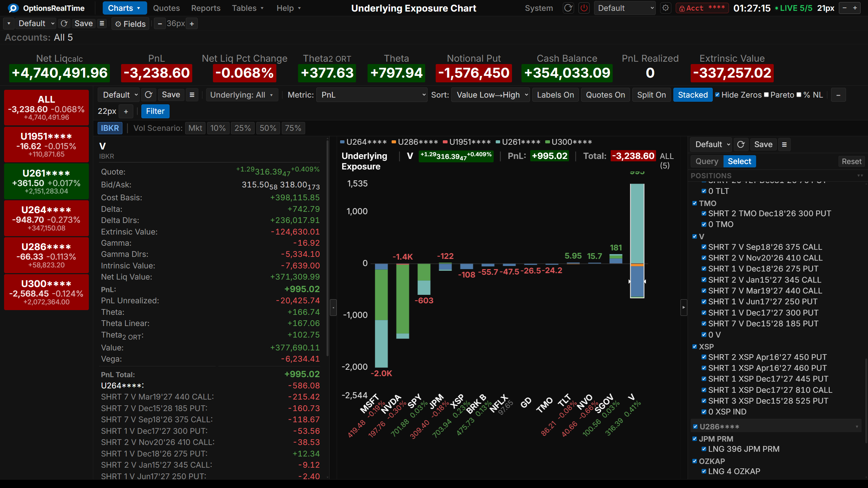Click the Acct lock masking button
Viewport: 868px width, 488px height.
coord(702,8)
